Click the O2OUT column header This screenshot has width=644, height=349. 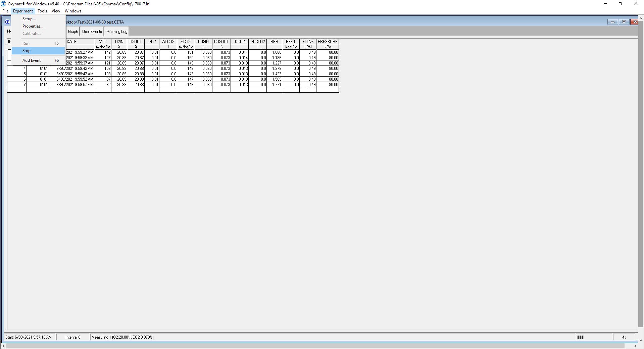136,42
